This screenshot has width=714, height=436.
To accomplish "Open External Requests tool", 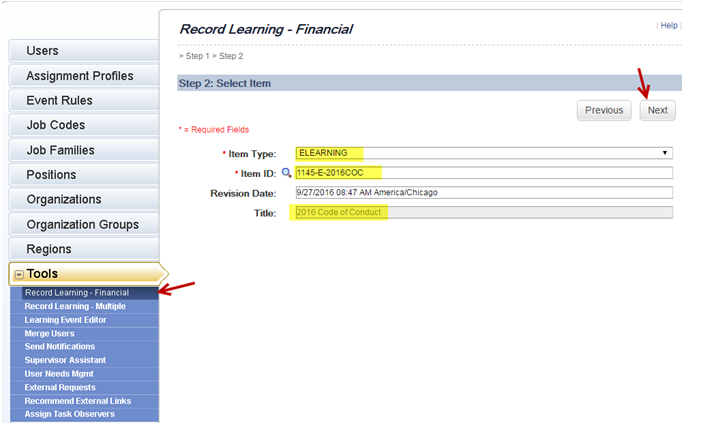I will tap(84, 387).
